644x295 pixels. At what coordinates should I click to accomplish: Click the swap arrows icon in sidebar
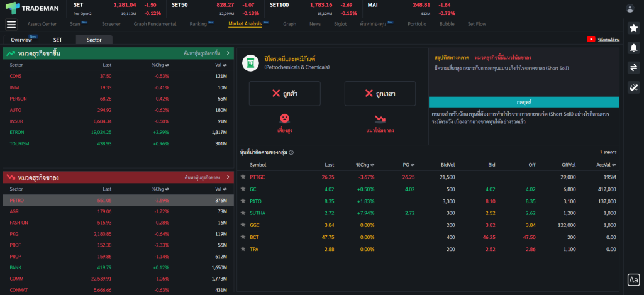tap(633, 68)
